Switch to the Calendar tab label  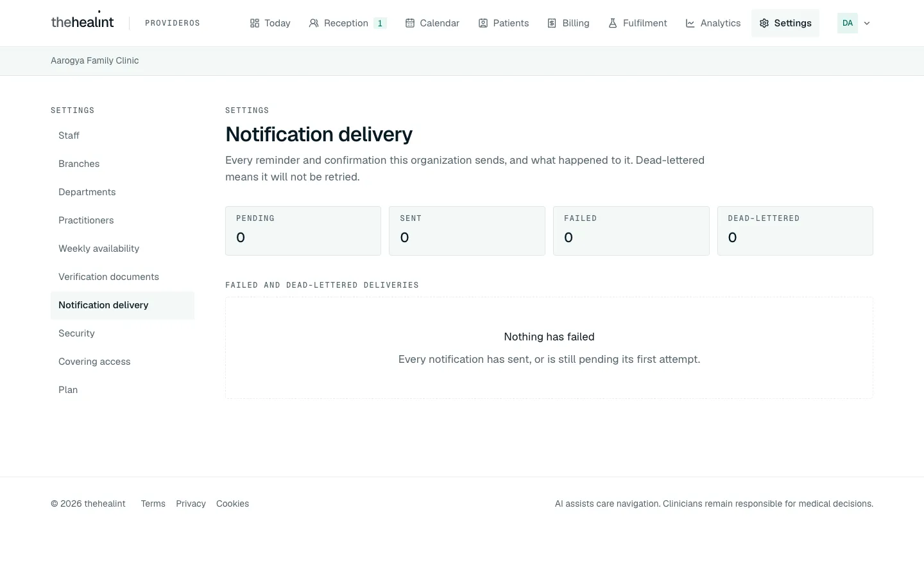coord(440,23)
